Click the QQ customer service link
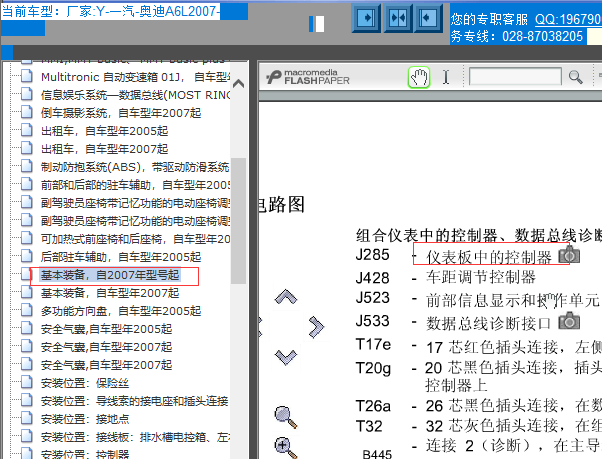Screen dimensions: 602x459 (x=568, y=19)
